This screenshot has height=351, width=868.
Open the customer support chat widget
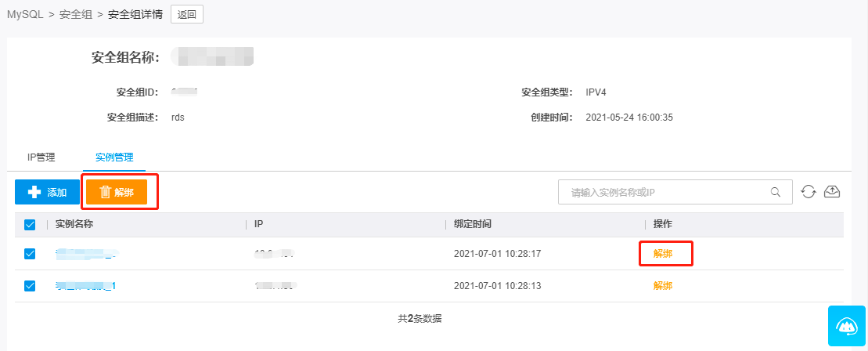(848, 326)
